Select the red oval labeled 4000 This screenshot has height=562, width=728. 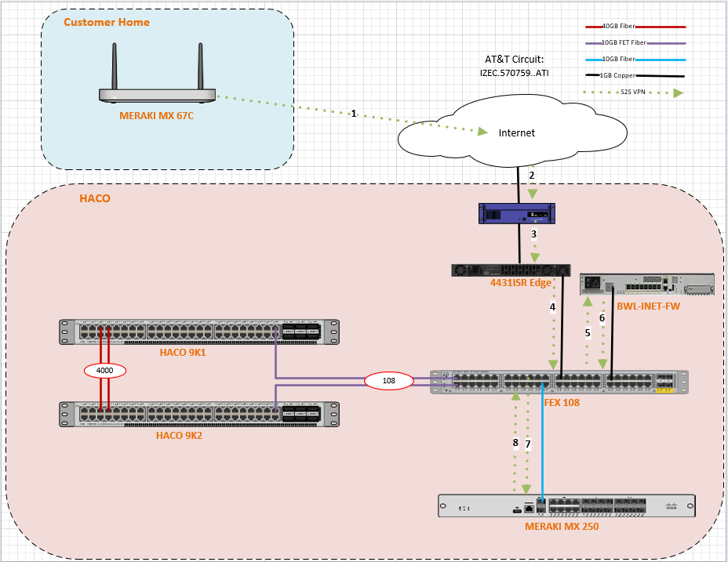pos(103,369)
